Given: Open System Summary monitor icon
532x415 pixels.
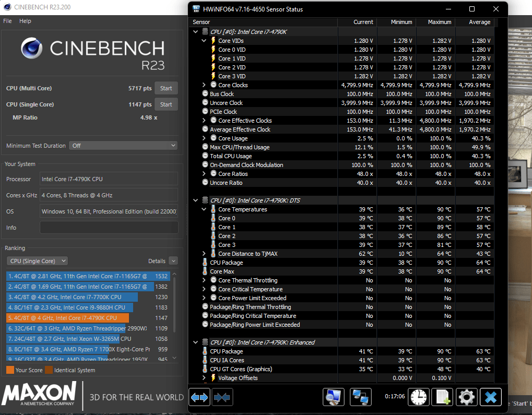Looking at the screenshot, I should [x=333, y=397].
